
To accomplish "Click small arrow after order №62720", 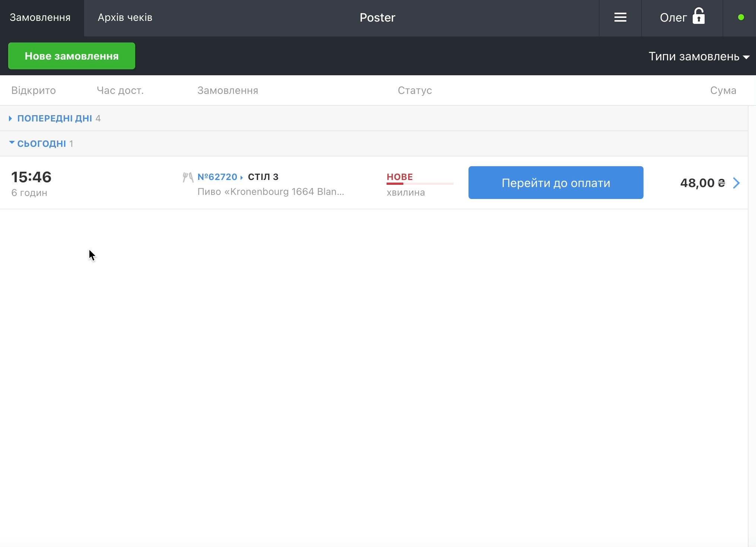I will click(242, 178).
